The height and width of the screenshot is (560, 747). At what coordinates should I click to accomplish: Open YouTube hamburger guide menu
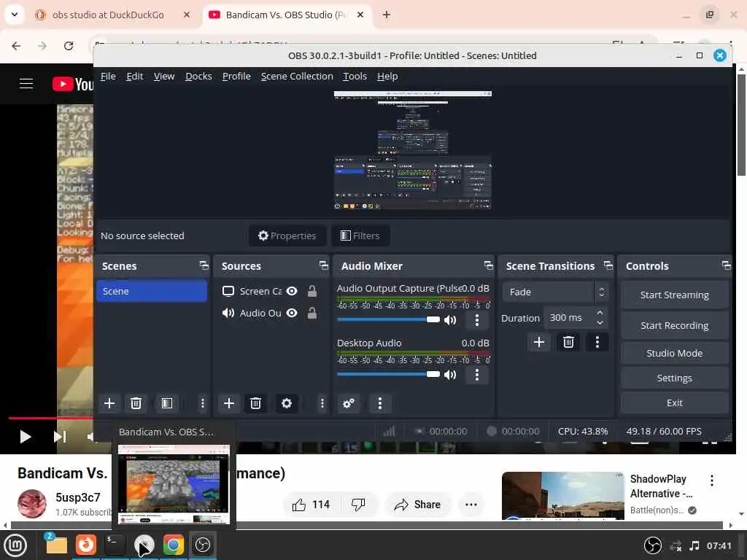tap(26, 84)
